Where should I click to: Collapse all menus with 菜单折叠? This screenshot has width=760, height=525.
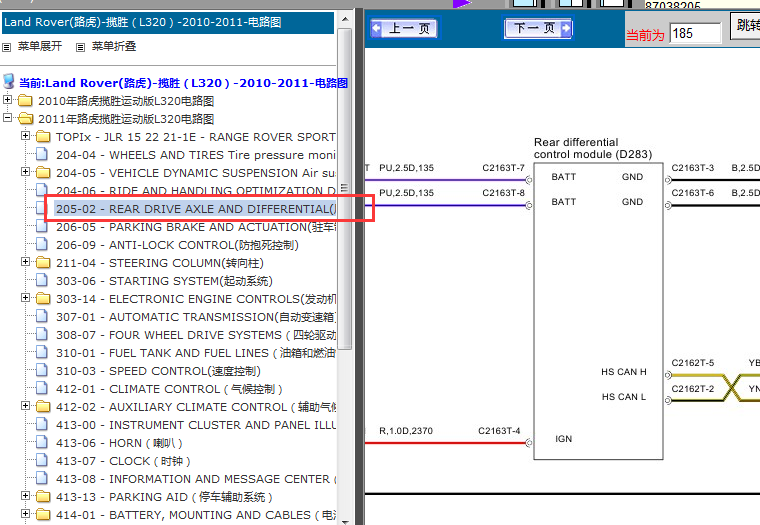point(114,46)
